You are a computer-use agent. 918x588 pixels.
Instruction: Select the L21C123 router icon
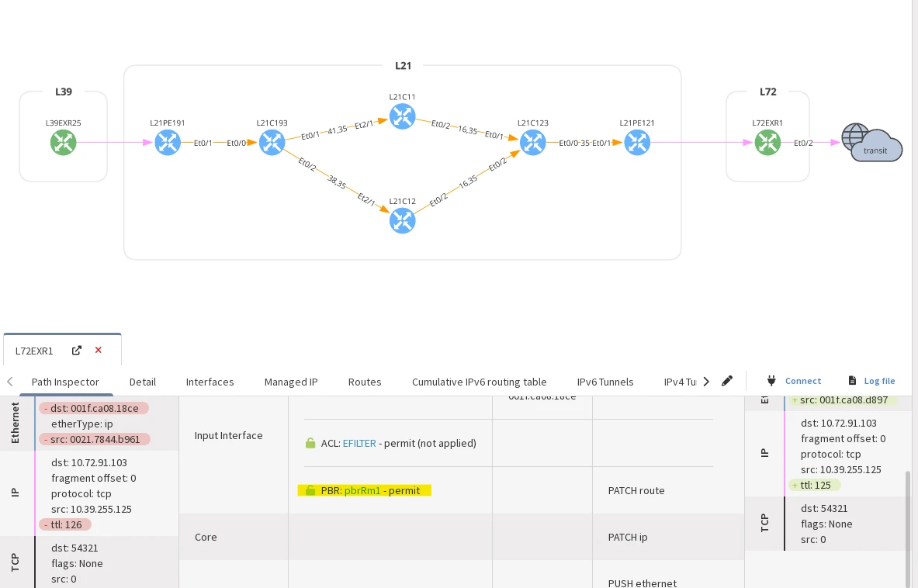tap(532, 142)
